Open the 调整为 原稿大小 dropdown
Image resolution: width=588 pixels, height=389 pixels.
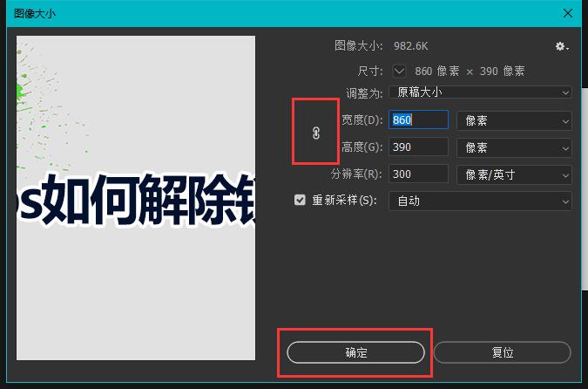480,92
